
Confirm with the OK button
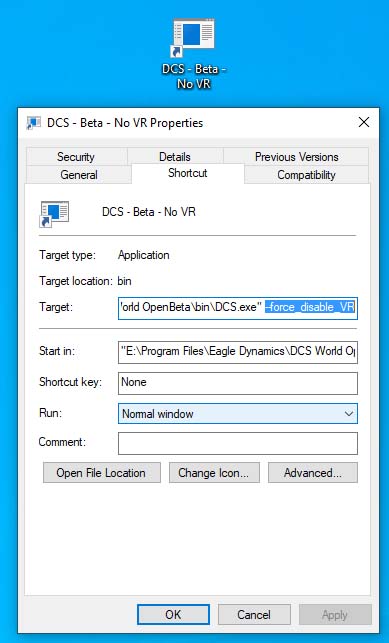tap(173, 614)
